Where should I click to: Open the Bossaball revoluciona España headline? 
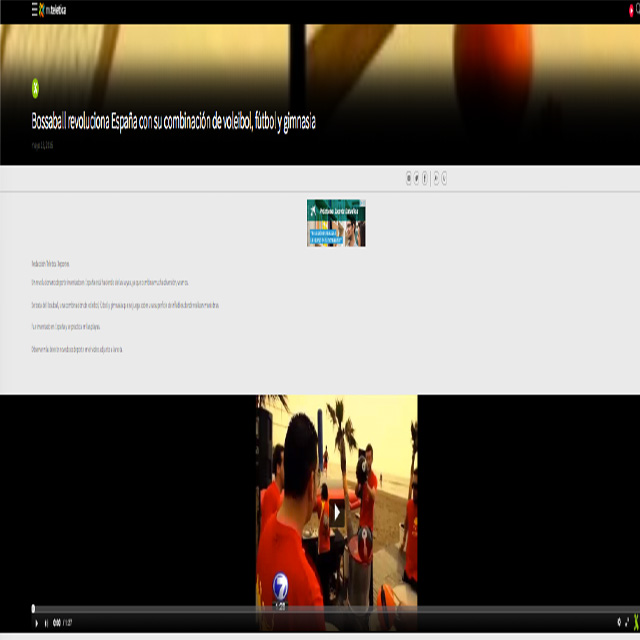[x=173, y=121]
